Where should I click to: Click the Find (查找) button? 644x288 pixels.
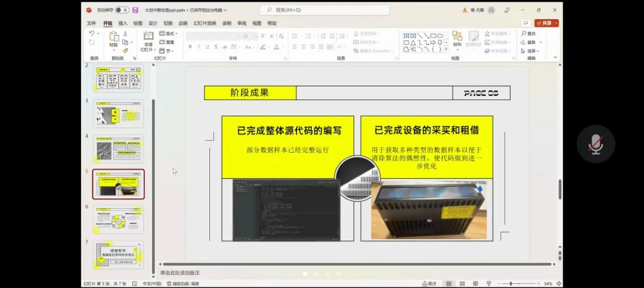530,34
